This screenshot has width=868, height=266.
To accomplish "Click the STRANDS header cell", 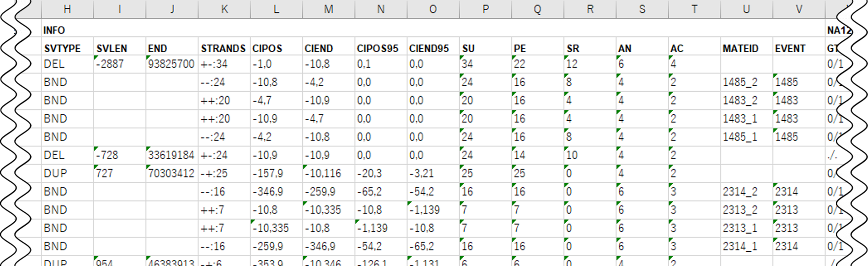I will [223, 48].
